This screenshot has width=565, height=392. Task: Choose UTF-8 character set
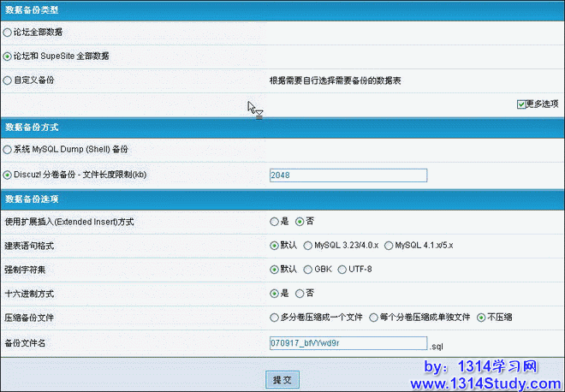coord(342,269)
